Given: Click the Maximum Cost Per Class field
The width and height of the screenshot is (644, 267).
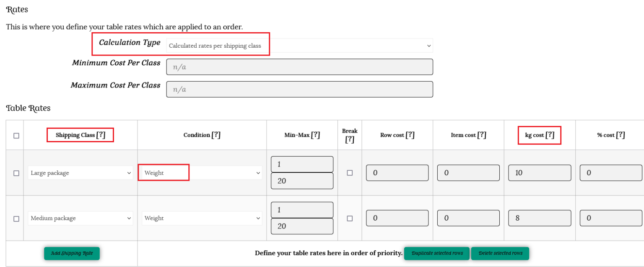Looking at the screenshot, I should pyautogui.click(x=299, y=89).
